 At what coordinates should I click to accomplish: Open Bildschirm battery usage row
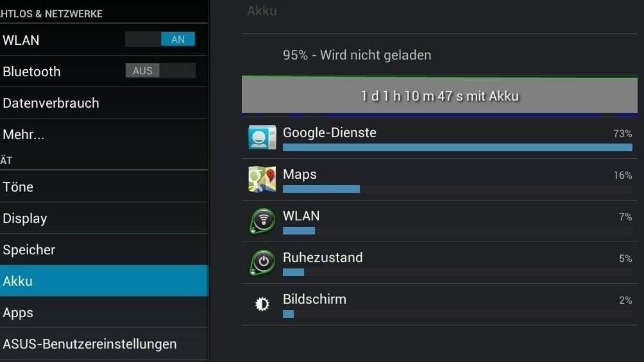[x=439, y=304]
